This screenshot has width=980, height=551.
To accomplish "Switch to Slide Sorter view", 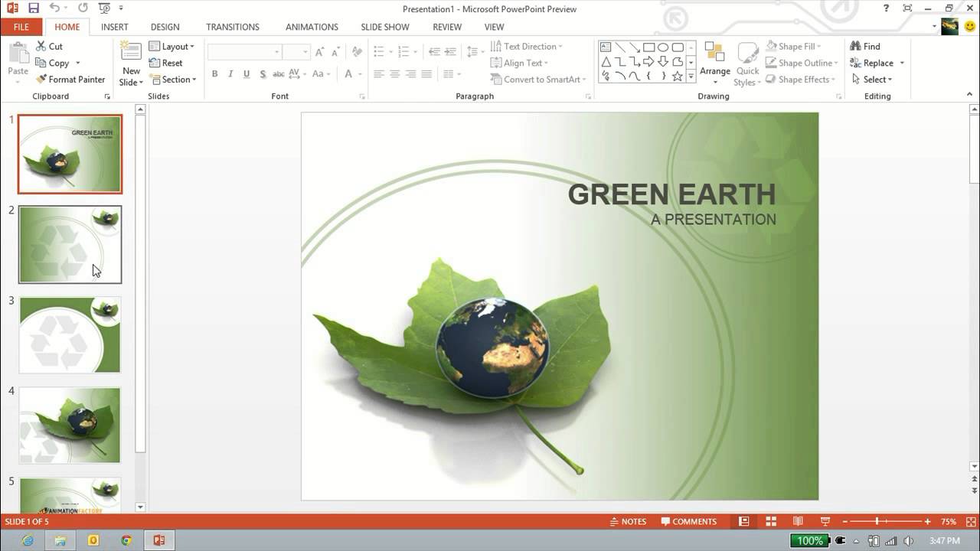I will click(x=771, y=521).
